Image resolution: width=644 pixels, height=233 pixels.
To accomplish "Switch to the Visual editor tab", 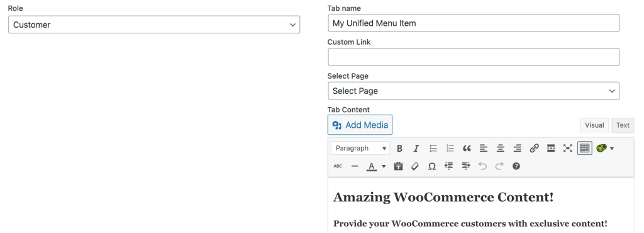I will point(594,125).
